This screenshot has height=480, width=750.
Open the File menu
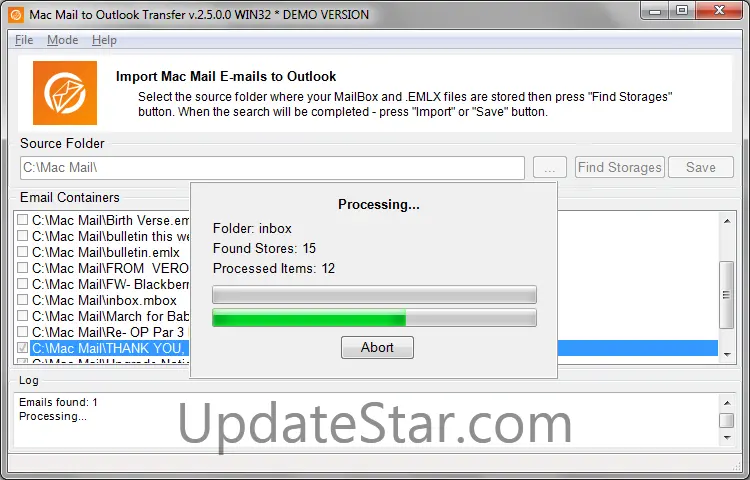click(24, 40)
